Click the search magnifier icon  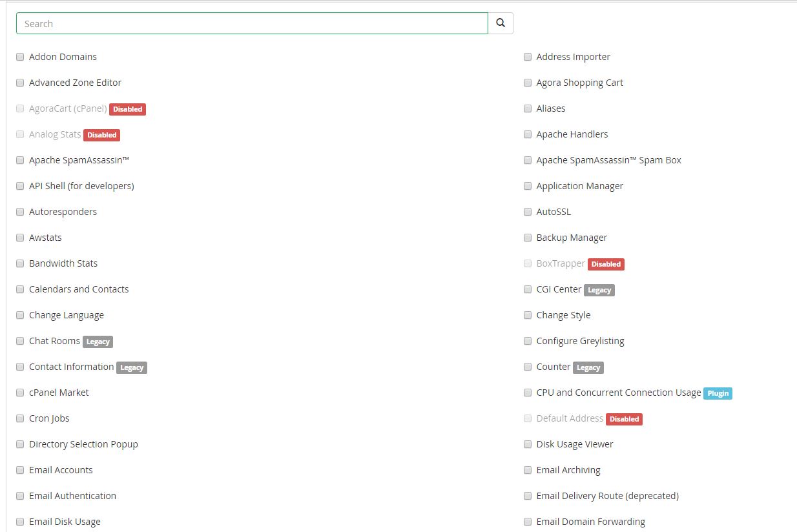(501, 23)
